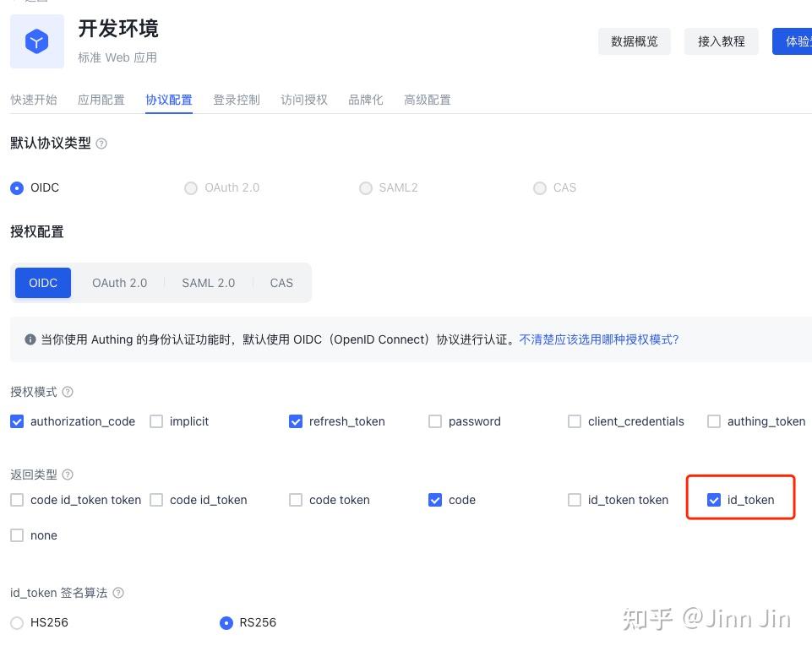Enable client_credentials grant mode
Screen dimensions: 812x651
tap(575, 421)
